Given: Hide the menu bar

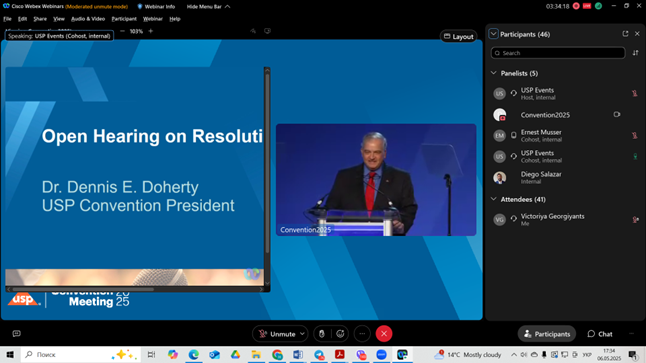Looking at the screenshot, I should [x=208, y=7].
